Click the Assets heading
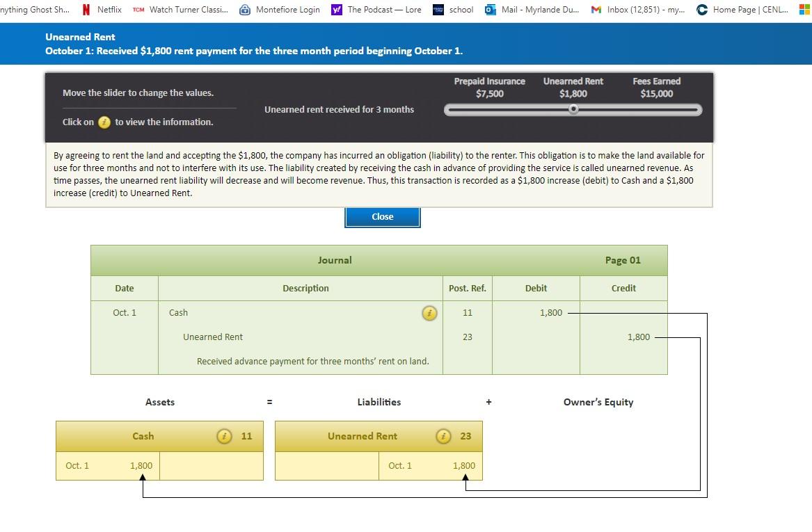This screenshot has width=812, height=532. coord(160,402)
